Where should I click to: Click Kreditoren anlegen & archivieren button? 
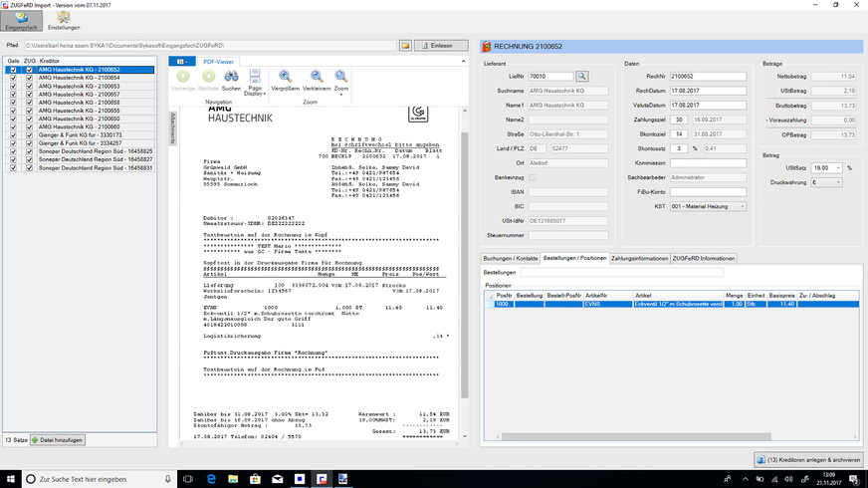click(x=807, y=457)
